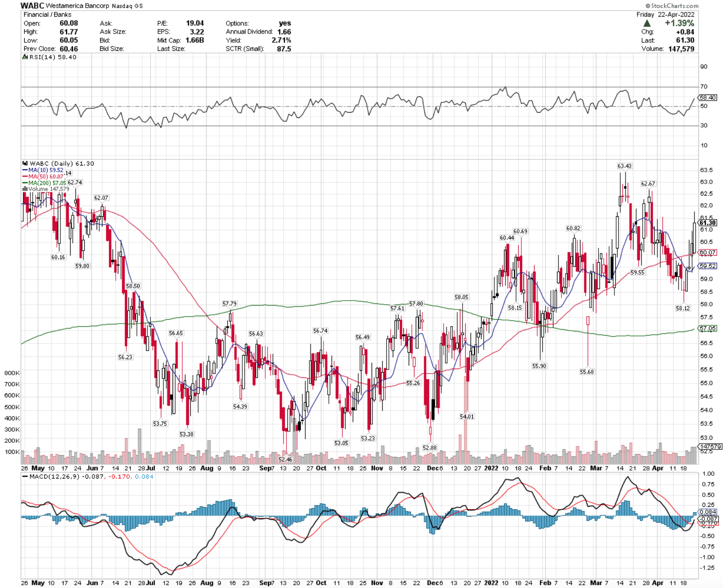Click the RSI(14) 58.40 legend text
723x588 pixels.
tap(53, 57)
